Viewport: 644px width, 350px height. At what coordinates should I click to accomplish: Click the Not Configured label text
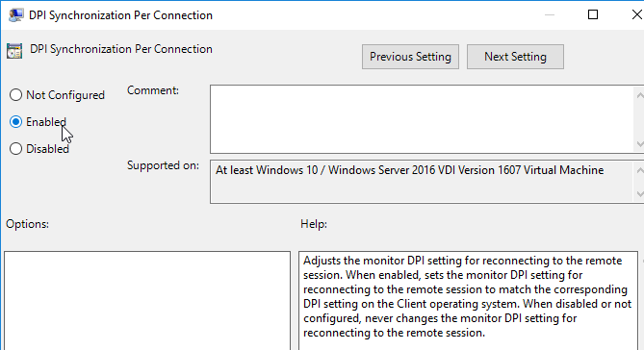pyautogui.click(x=65, y=95)
